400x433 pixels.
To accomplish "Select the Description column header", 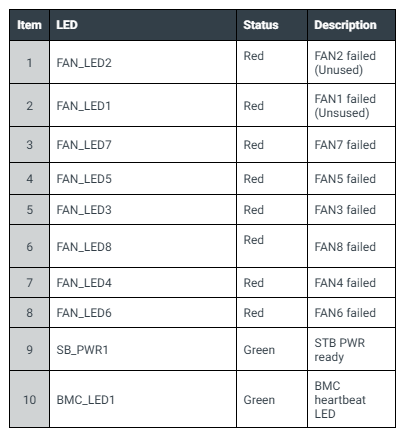I will [x=351, y=25].
